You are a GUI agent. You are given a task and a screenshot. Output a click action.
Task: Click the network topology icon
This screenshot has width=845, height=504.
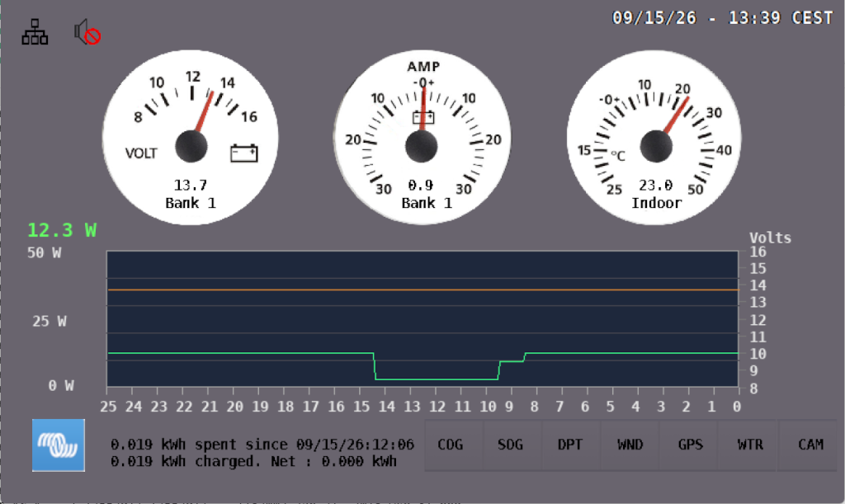tap(35, 32)
